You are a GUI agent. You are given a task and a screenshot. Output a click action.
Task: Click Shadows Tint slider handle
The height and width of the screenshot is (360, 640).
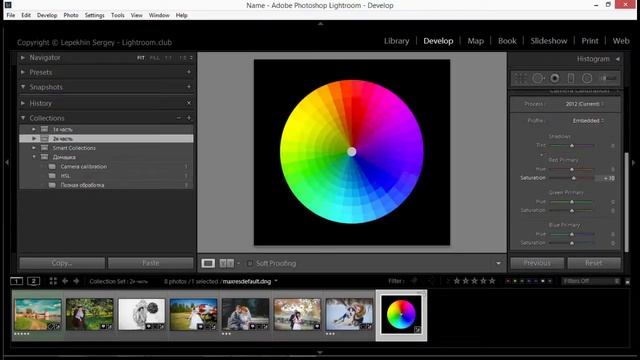[x=572, y=146]
